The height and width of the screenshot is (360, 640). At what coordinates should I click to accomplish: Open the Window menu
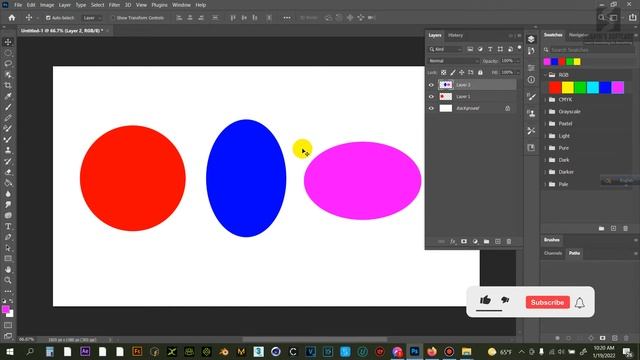(181, 5)
